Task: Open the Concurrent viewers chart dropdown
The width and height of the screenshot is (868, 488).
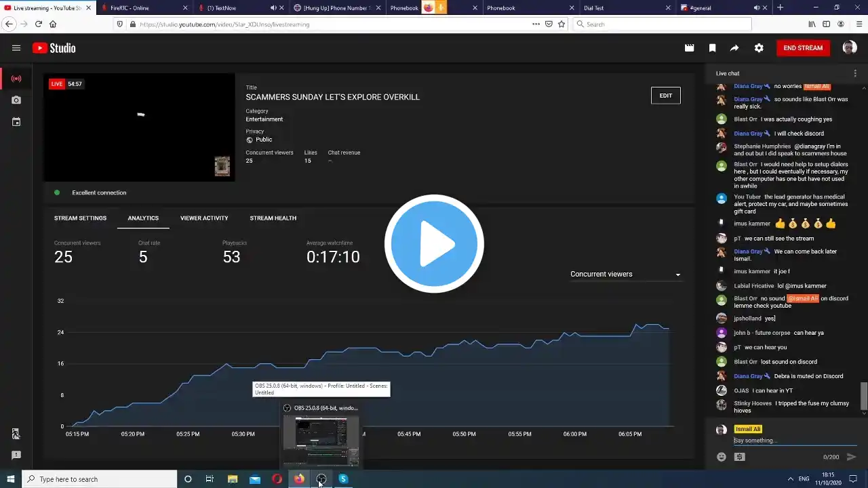Action: tap(625, 274)
